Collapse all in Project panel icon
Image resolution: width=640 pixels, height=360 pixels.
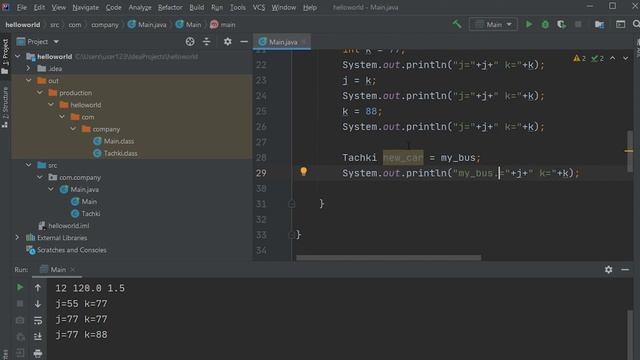[207, 42]
